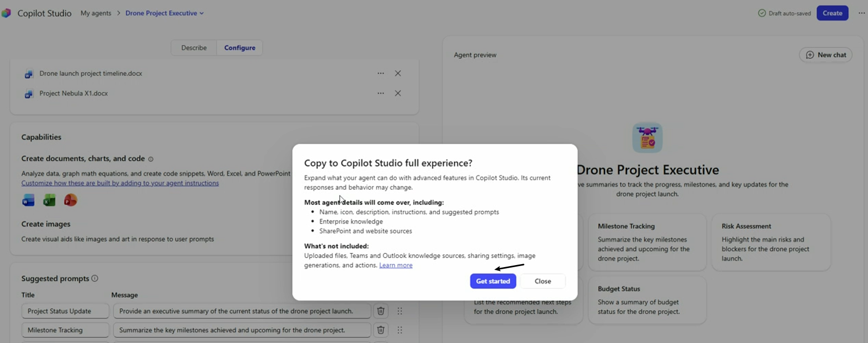Click the Agent preview label

475,55
